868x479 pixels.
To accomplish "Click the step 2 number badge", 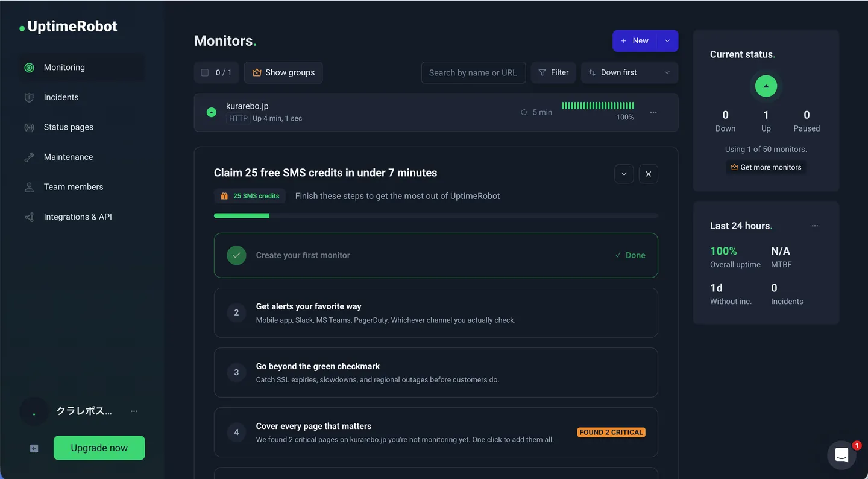I will tap(236, 312).
